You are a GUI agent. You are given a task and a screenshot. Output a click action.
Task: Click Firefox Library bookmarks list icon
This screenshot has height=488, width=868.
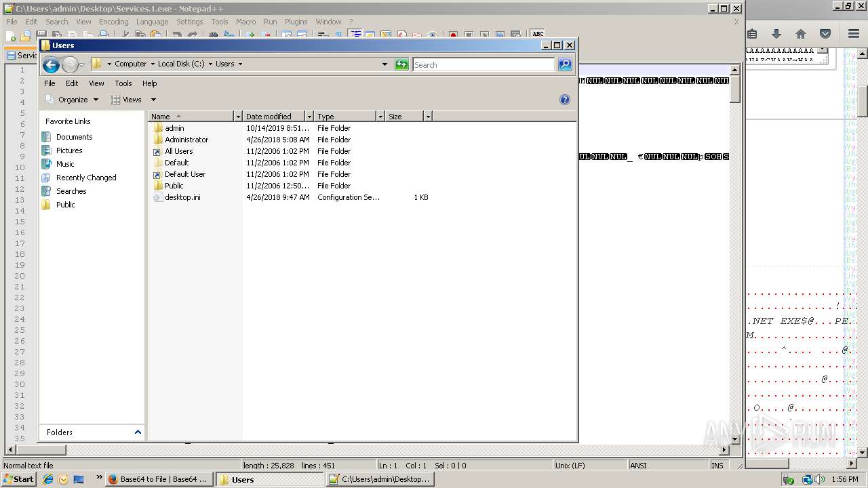tap(752, 34)
